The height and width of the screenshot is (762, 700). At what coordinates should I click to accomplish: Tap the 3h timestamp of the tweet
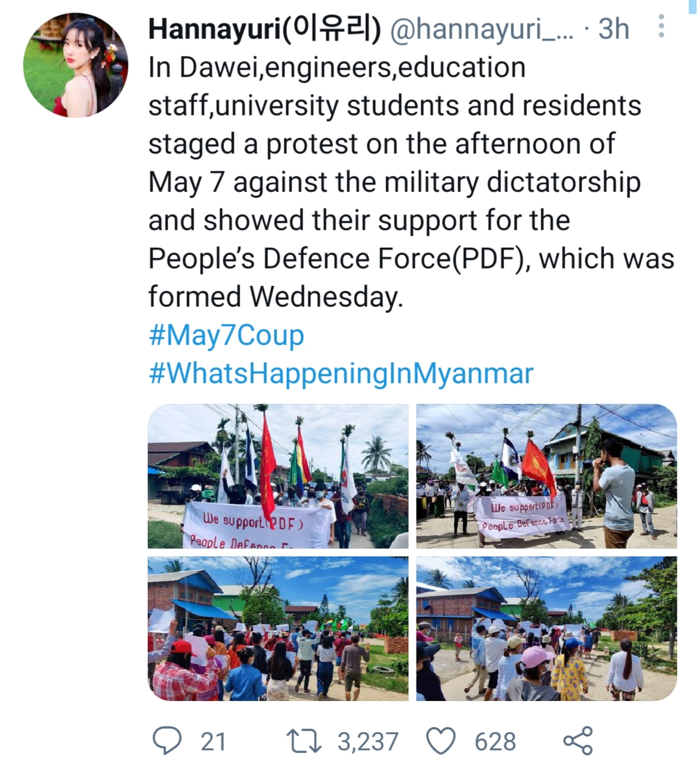tap(614, 29)
